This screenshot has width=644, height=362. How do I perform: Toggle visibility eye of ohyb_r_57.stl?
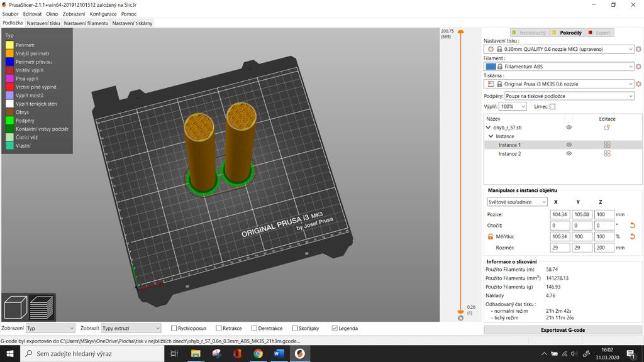coord(569,127)
